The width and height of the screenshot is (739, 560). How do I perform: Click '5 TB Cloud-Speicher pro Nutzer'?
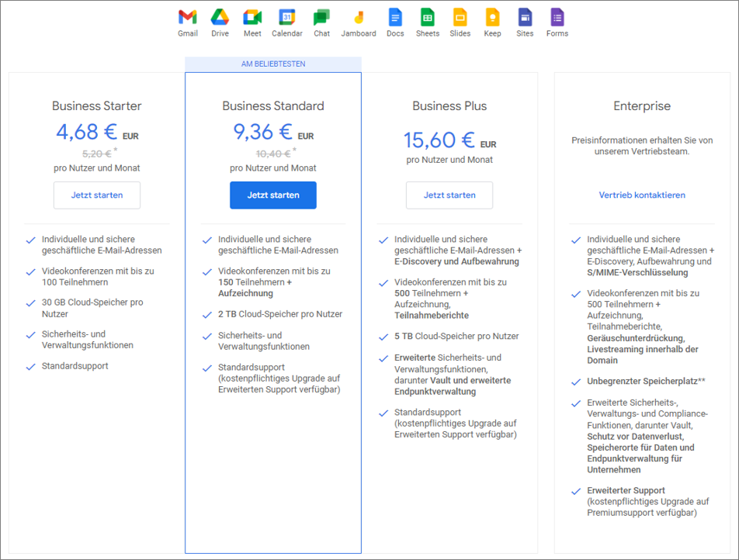tap(456, 337)
